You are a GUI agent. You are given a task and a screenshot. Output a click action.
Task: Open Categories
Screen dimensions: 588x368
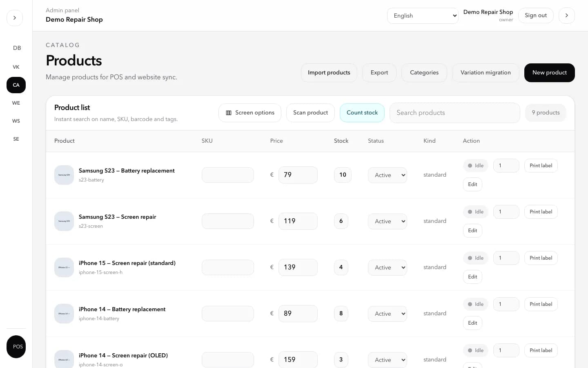[424, 73]
